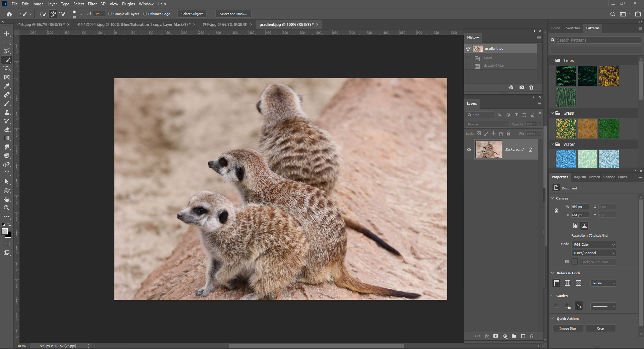Collapse the Trees pattern group
This screenshot has height=349, width=644.
[552, 61]
